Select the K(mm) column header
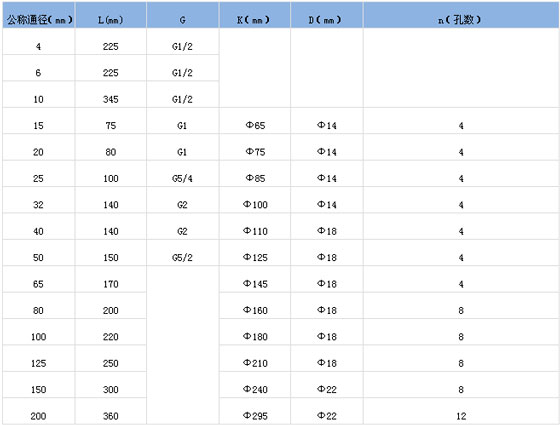This screenshot has width=560, height=425. tap(255, 15)
